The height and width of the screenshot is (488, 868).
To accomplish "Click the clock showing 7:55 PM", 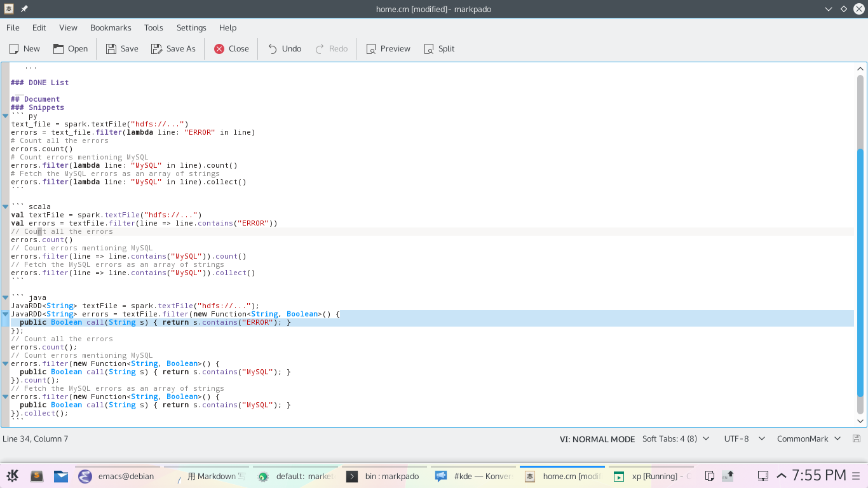I will click(819, 475).
